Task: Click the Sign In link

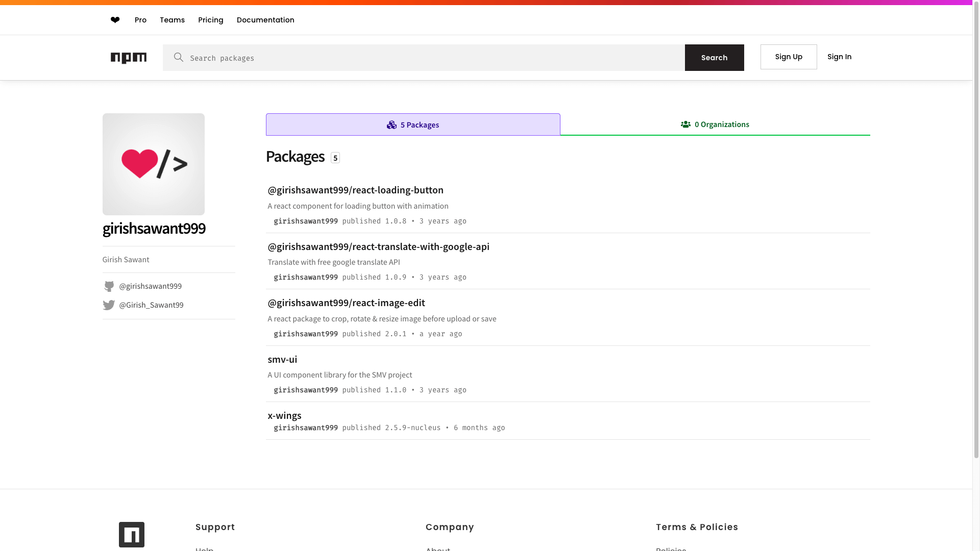Action: 839,57
